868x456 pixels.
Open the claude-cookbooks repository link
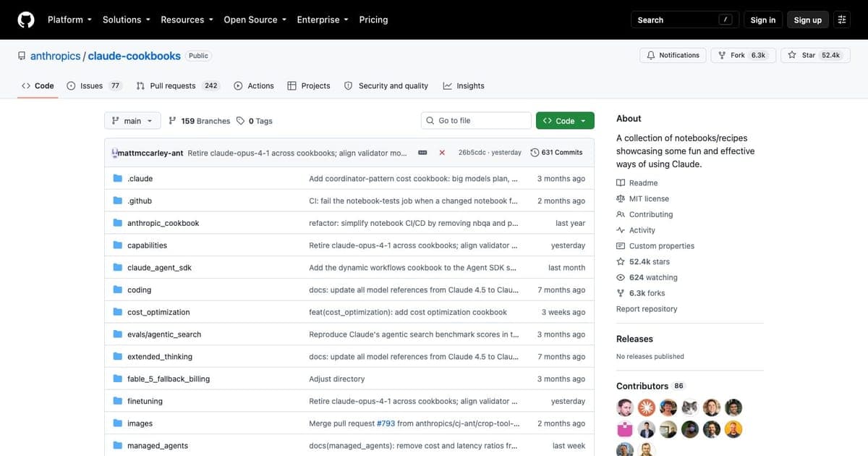tap(135, 56)
